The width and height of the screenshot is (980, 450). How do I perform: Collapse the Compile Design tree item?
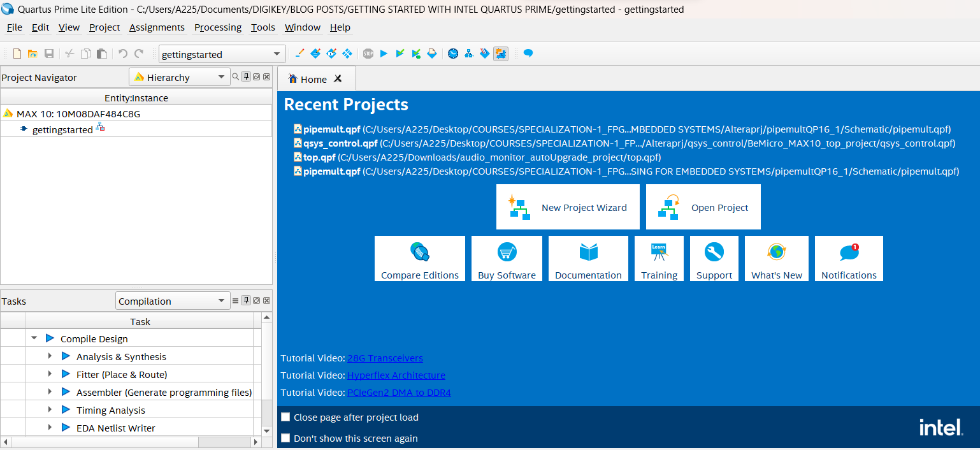click(34, 338)
